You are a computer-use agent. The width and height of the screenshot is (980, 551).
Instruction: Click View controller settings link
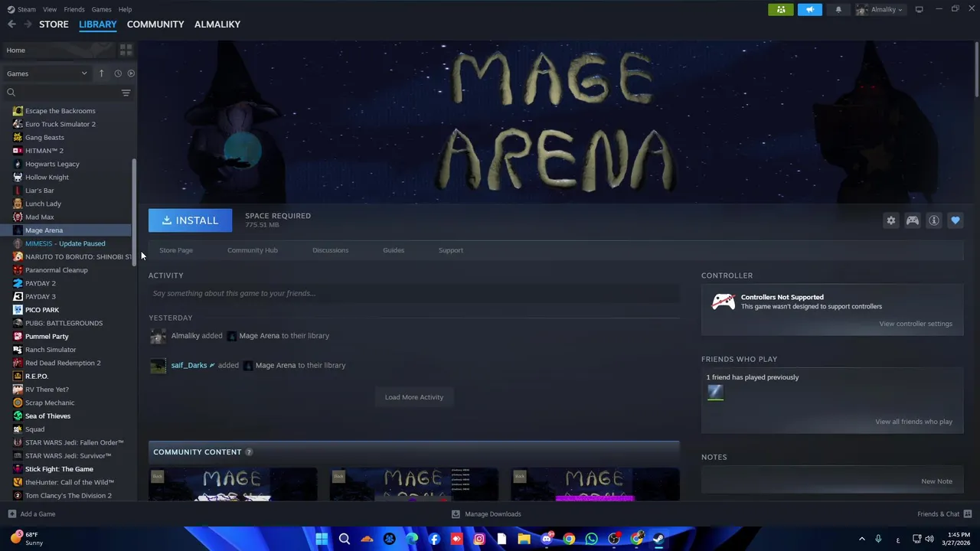tap(916, 324)
